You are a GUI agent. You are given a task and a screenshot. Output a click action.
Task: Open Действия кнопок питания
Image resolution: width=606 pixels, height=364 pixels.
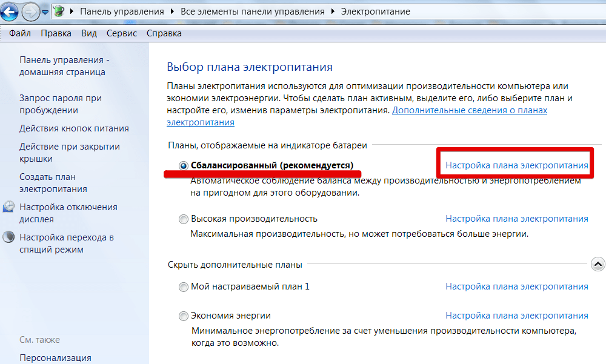tap(74, 128)
